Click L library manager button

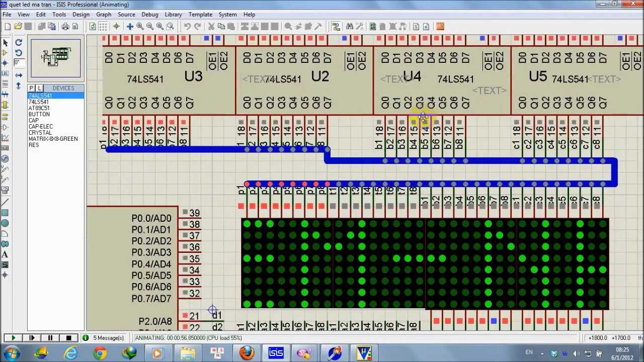[x=39, y=88]
